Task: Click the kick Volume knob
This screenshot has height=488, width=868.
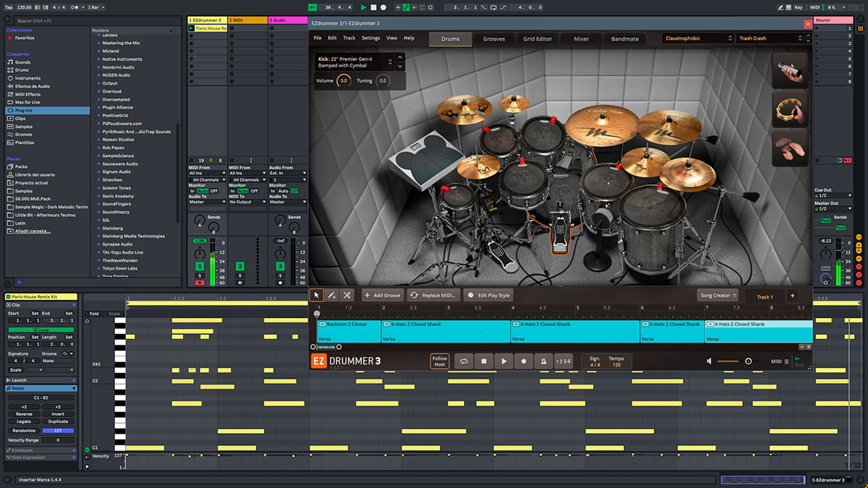Action: tap(344, 81)
